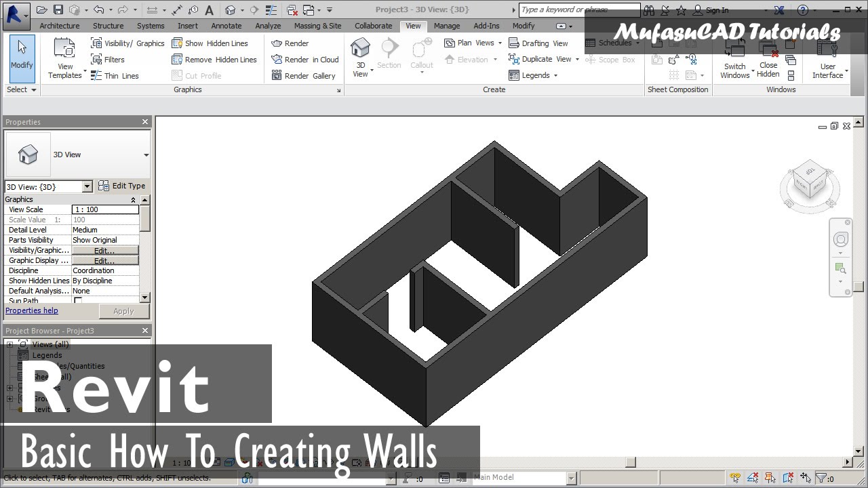The width and height of the screenshot is (868, 488).
Task: Open Visibility/Graphics from the ribbon
Action: [127, 43]
